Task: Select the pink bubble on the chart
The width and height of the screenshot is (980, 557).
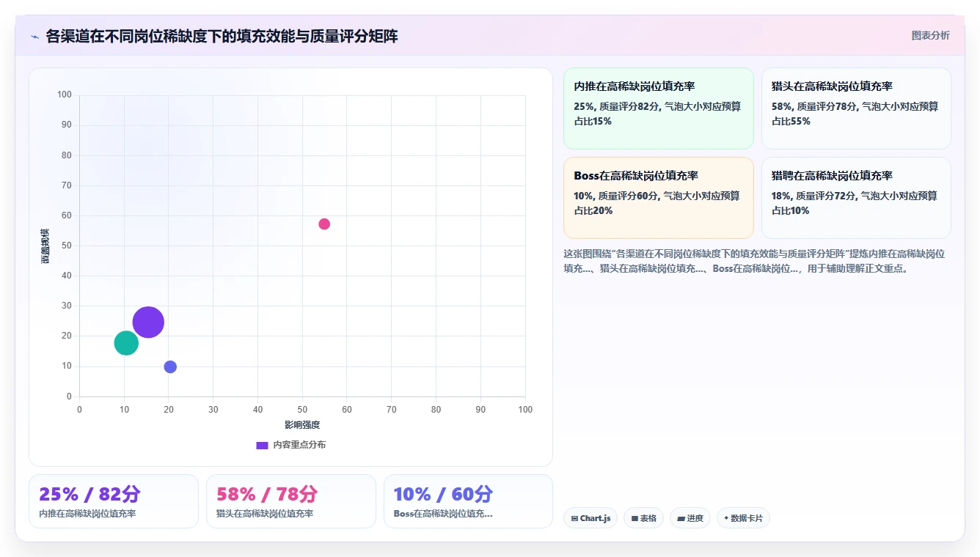Action: 324,224
